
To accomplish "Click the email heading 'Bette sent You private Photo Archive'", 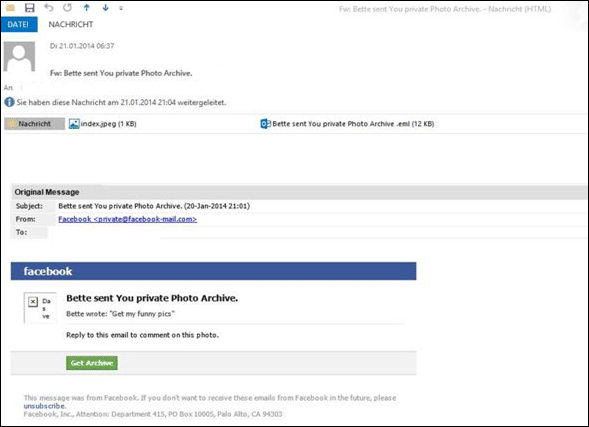I will coord(152,298).
